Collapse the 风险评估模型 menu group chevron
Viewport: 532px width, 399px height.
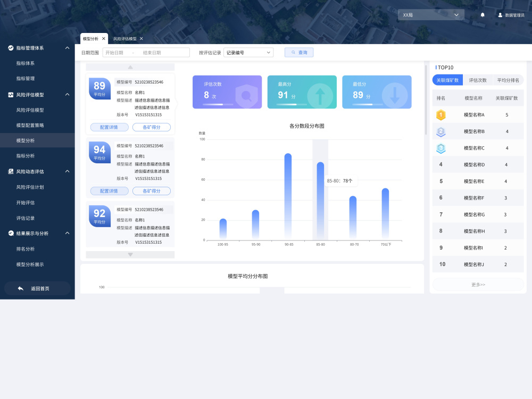[67, 95]
